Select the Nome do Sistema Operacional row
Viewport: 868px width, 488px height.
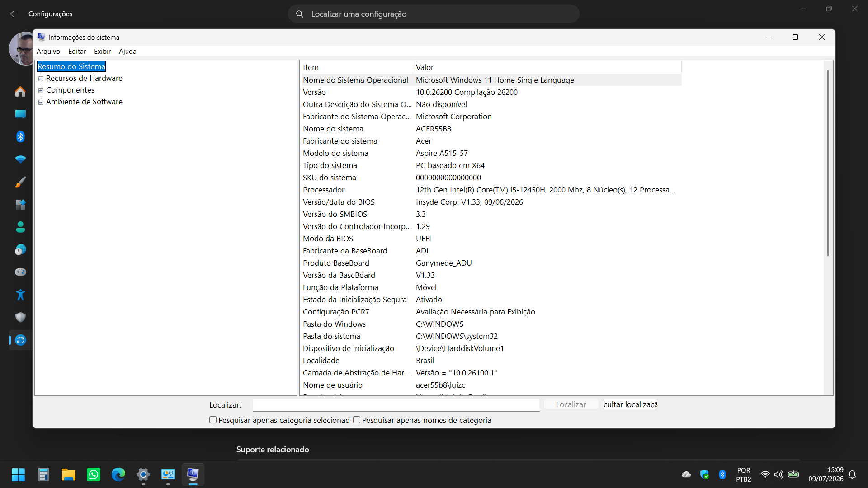click(x=491, y=80)
